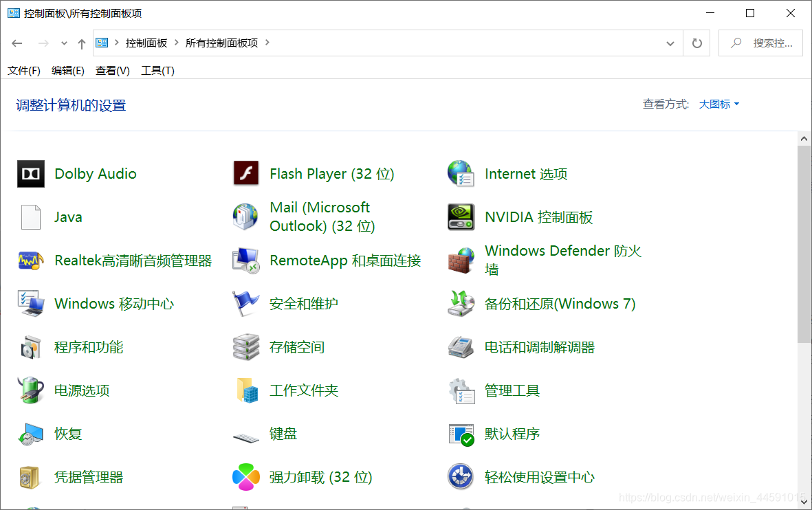
Task: Click the 控制面板 breadcrumb
Action: pos(146,43)
